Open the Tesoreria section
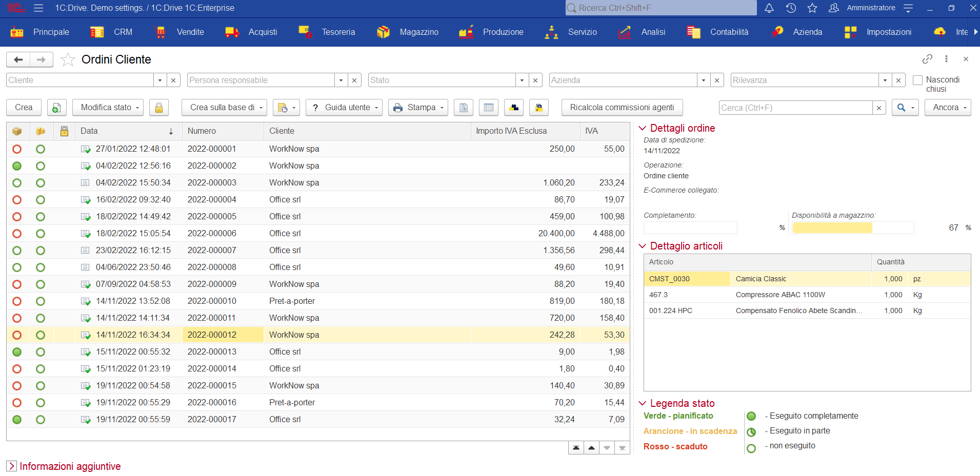This screenshot has width=980, height=476. tap(327, 32)
